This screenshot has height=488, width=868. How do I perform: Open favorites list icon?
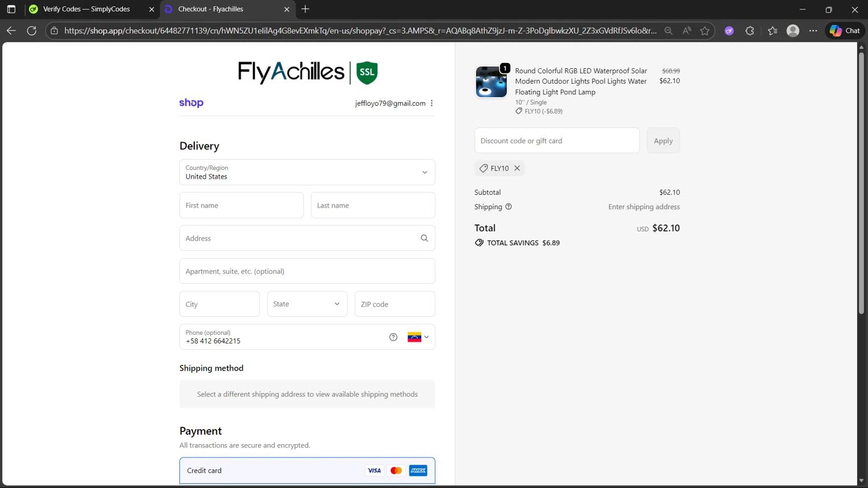click(x=773, y=31)
